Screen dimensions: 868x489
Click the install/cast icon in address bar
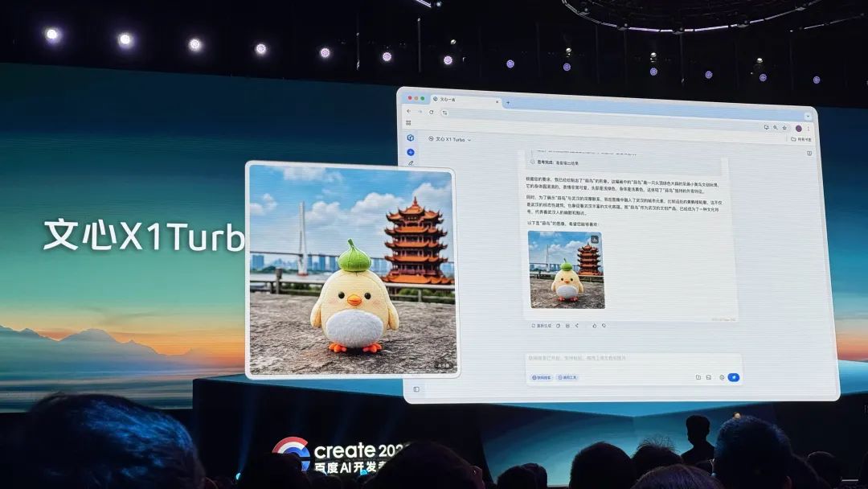coord(766,127)
